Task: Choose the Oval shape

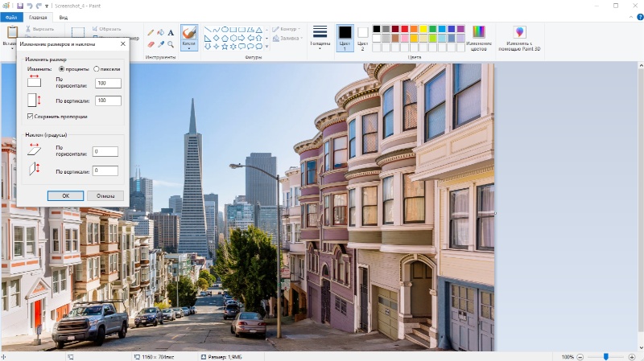Action: 225,30
